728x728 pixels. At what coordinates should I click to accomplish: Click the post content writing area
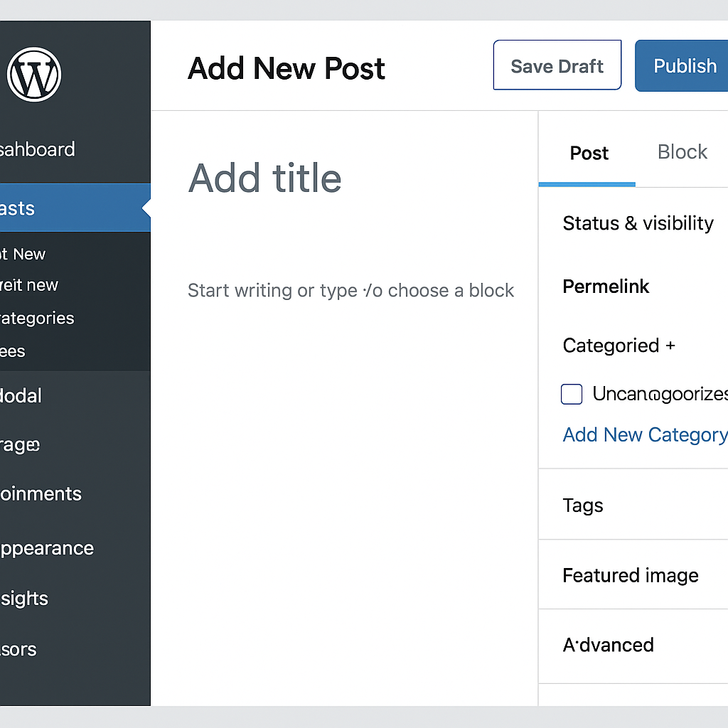(350, 290)
